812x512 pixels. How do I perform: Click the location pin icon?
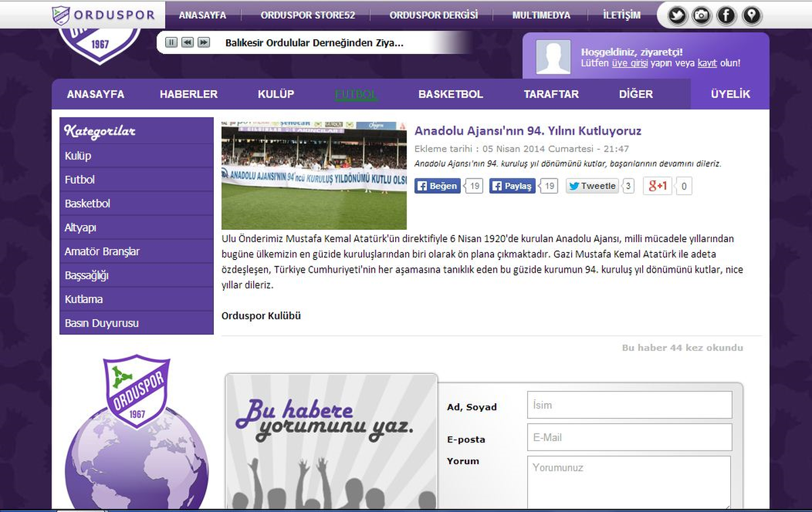751,15
